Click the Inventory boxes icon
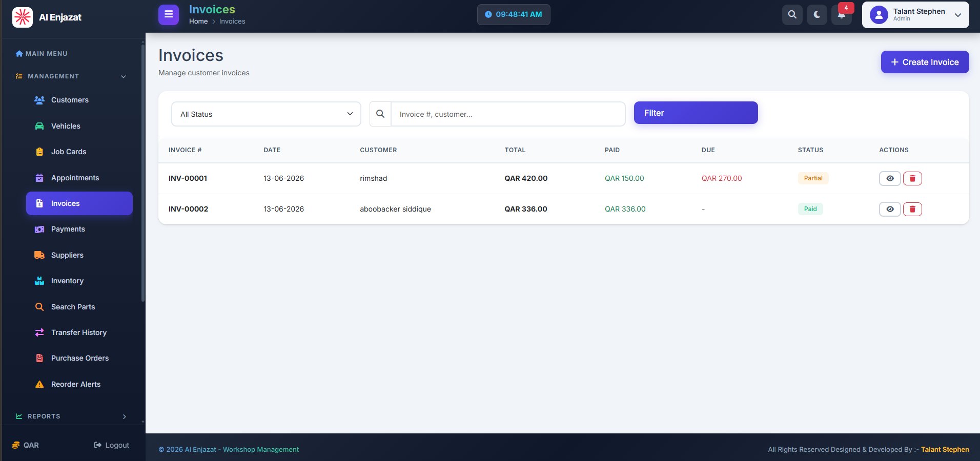Image resolution: width=980 pixels, height=461 pixels. (39, 281)
